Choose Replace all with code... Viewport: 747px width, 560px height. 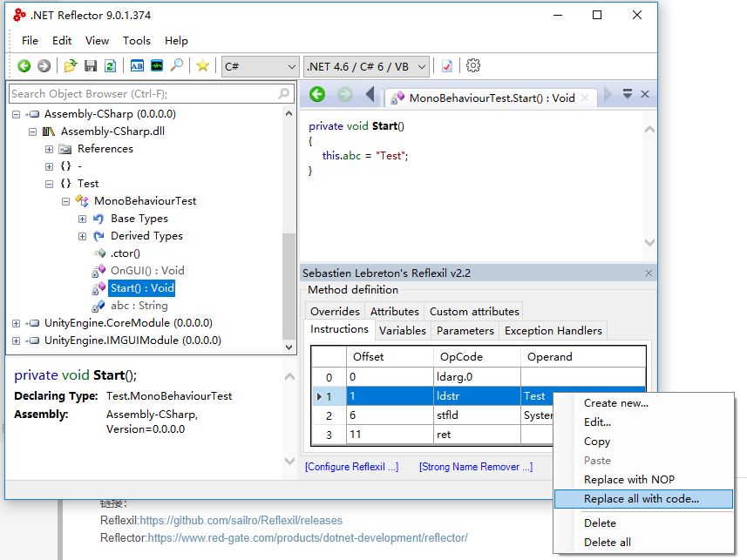pyautogui.click(x=643, y=499)
